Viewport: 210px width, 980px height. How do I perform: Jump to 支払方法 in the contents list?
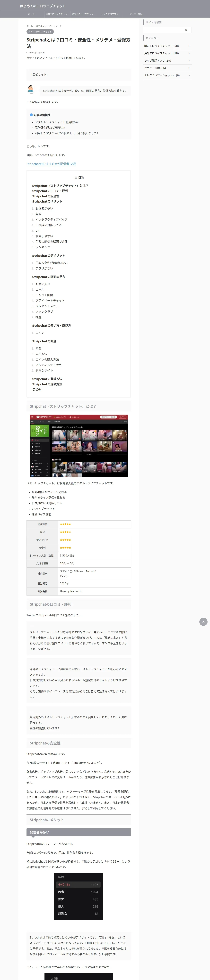[x=41, y=354]
